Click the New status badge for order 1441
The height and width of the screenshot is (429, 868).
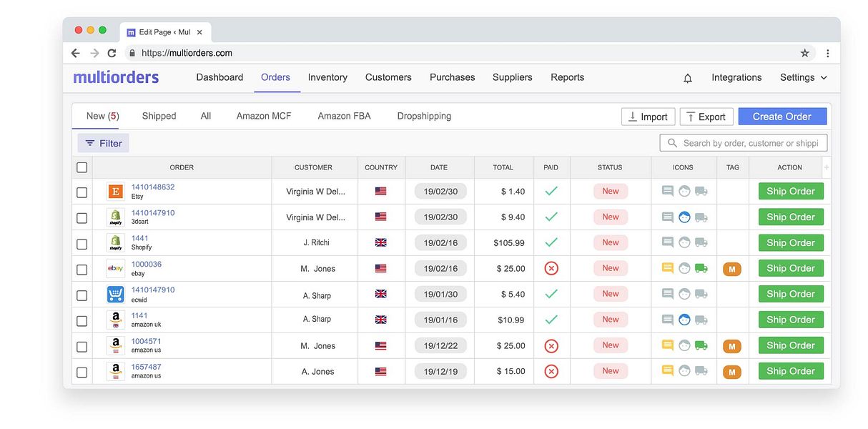coord(611,242)
